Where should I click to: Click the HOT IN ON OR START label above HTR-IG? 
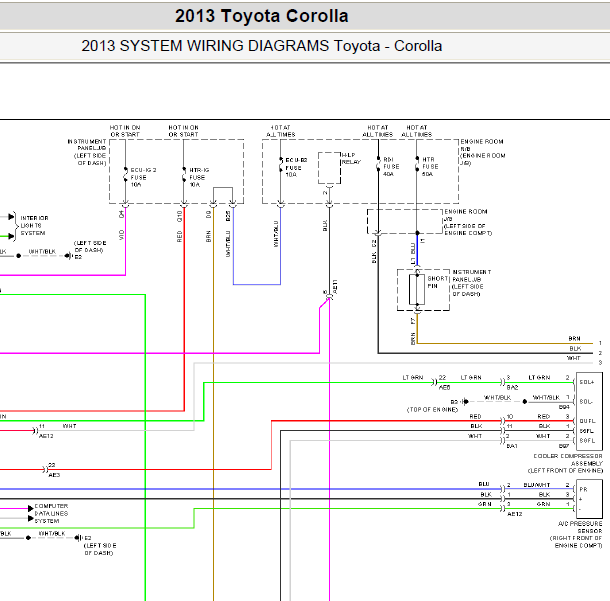click(184, 131)
